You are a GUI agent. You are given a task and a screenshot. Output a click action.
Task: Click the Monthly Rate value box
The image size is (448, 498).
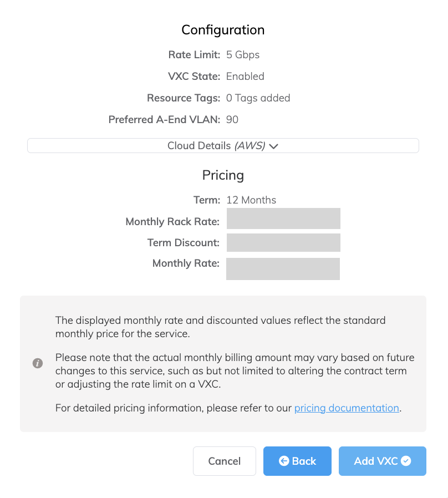(283, 268)
